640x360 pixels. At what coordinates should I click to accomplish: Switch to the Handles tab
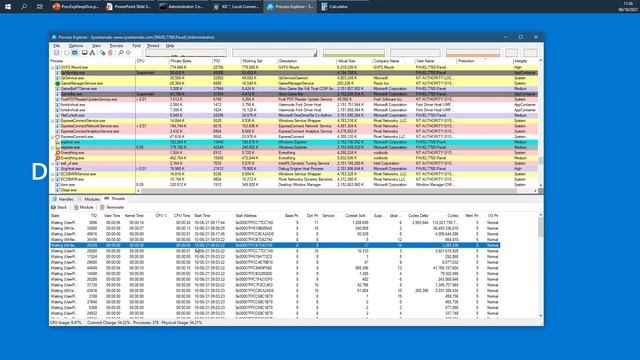[63, 199]
